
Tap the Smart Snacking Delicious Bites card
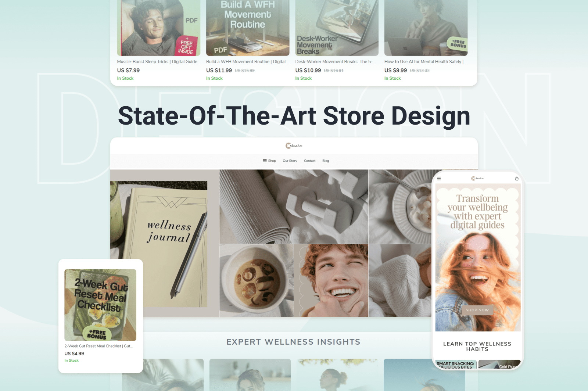click(456, 365)
